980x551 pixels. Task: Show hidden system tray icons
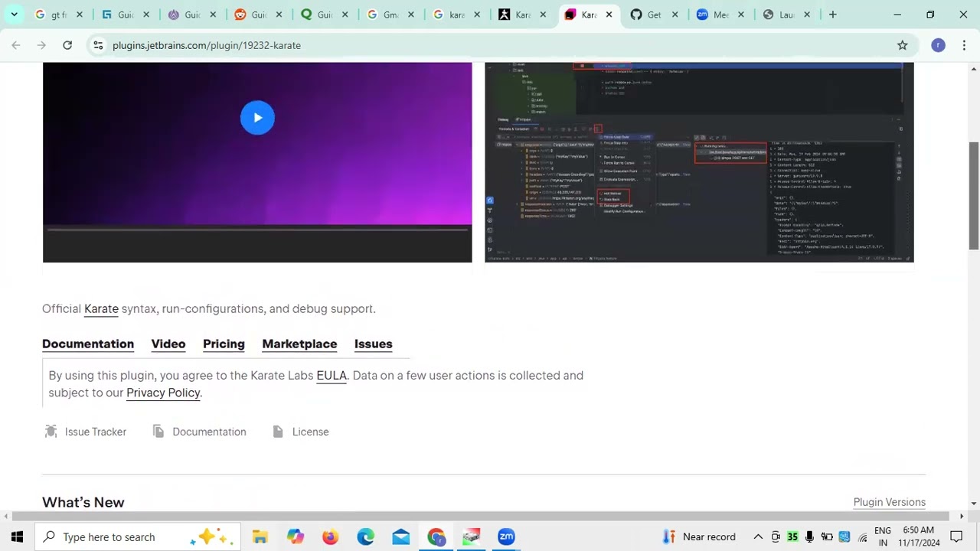click(758, 536)
